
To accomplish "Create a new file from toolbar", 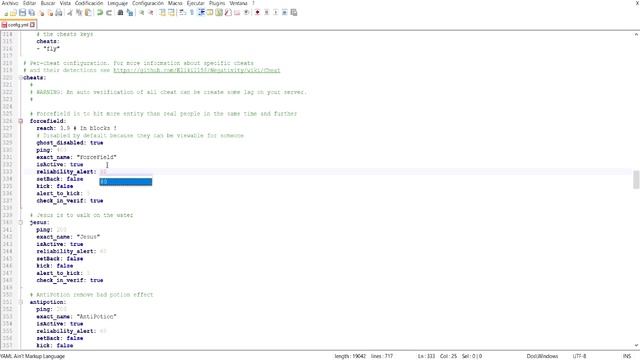I will pyautogui.click(x=6, y=13).
